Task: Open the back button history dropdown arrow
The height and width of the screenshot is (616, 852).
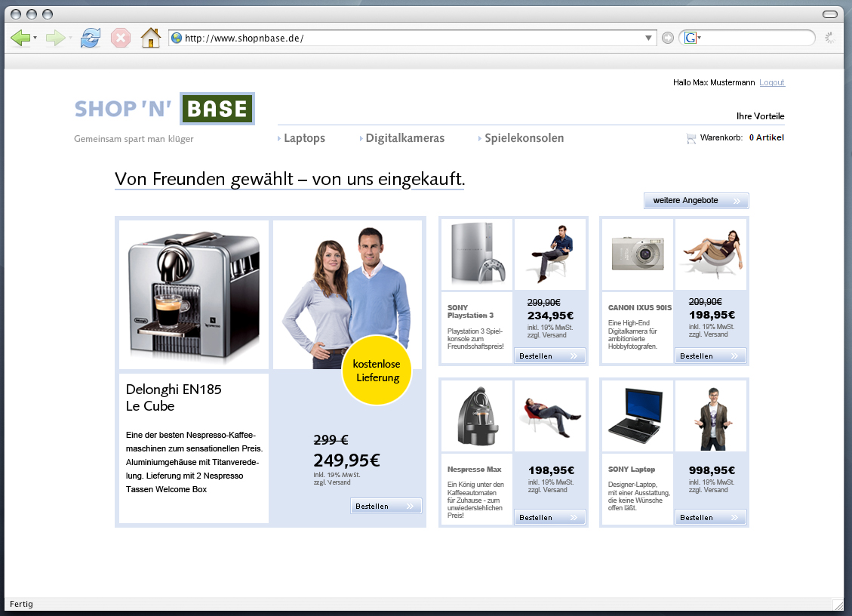Action: coord(35,38)
